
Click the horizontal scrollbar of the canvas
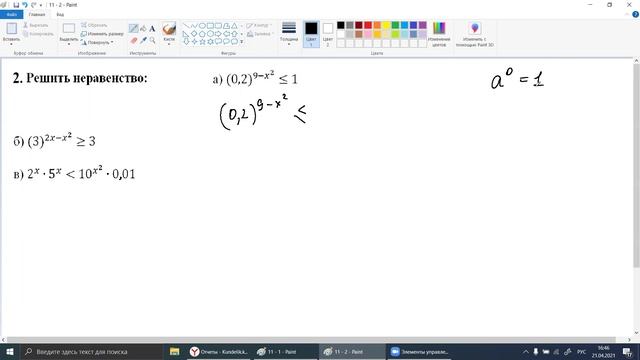point(311,340)
